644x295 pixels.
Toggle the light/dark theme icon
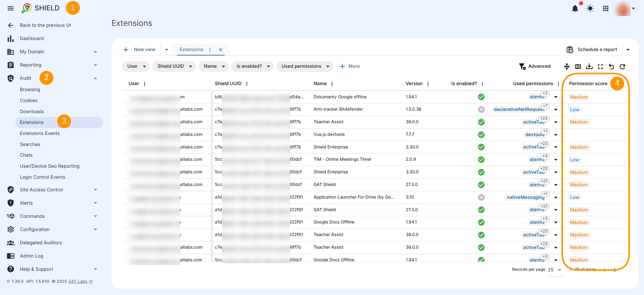[x=590, y=9]
